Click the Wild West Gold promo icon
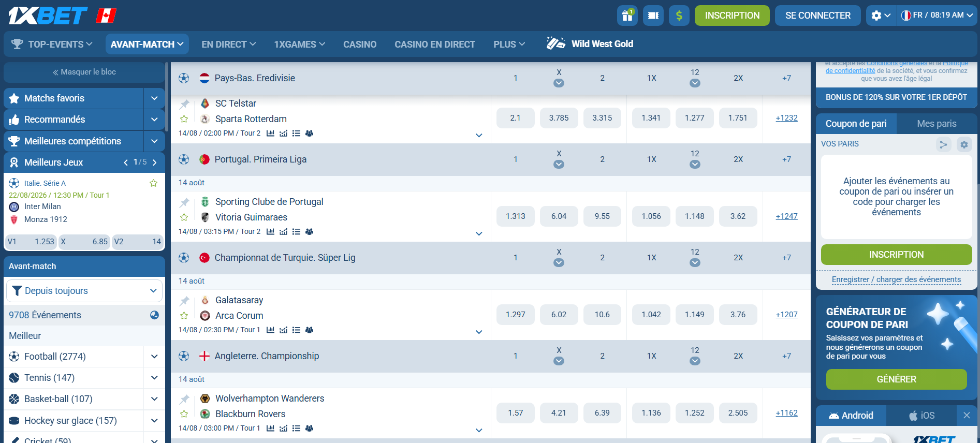Screen dimensions: 980x443 (x=555, y=43)
